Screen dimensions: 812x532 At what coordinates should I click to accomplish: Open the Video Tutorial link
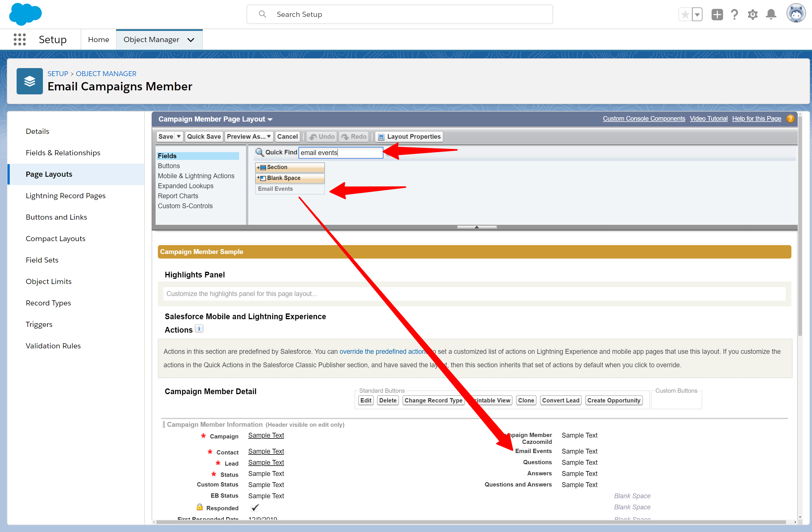tap(709, 119)
